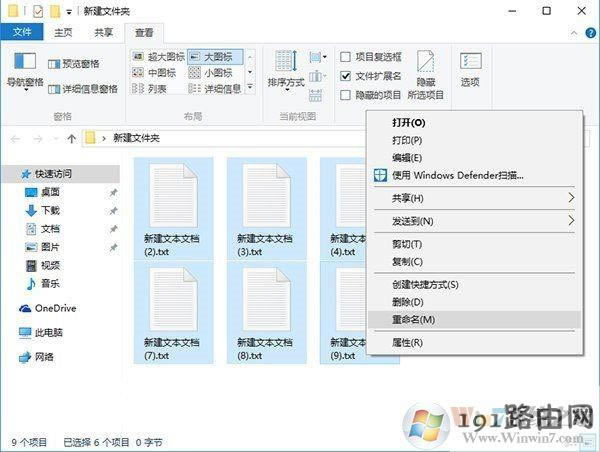Click the 排序方式 sort by icon
This screenshot has width=600, height=452.
point(286,68)
